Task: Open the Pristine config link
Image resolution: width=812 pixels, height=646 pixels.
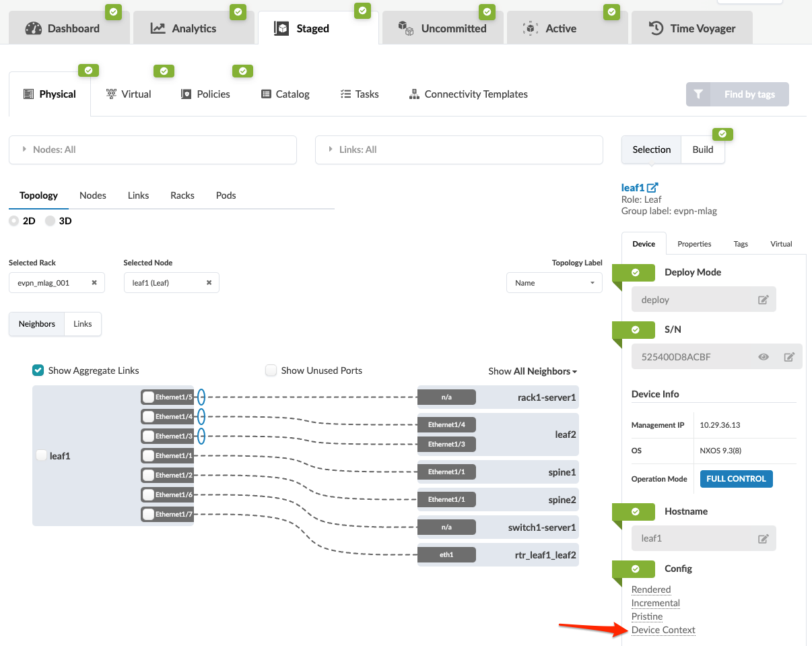Action: [647, 616]
